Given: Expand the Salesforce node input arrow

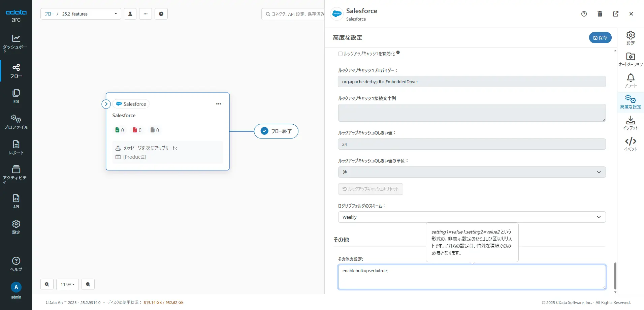Looking at the screenshot, I should coord(106,104).
